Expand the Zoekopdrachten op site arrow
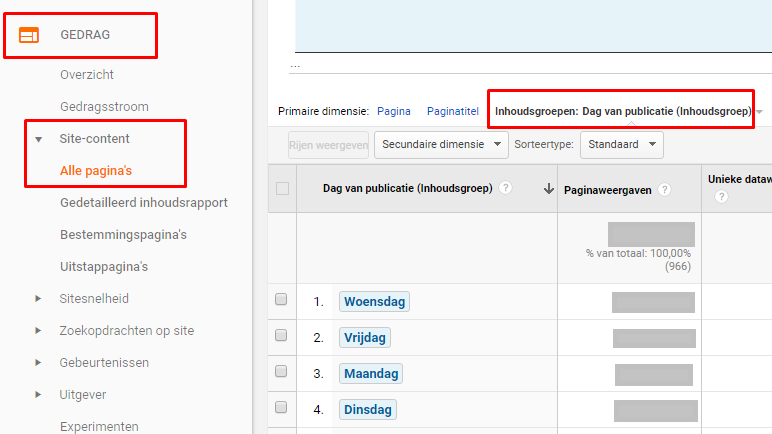The image size is (772, 434). click(38, 331)
